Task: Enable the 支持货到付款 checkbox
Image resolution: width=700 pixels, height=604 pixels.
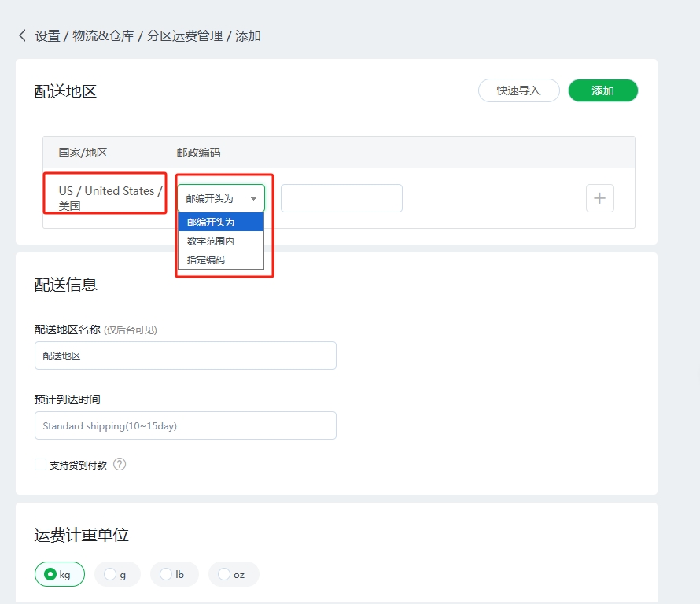Action: 40,465
